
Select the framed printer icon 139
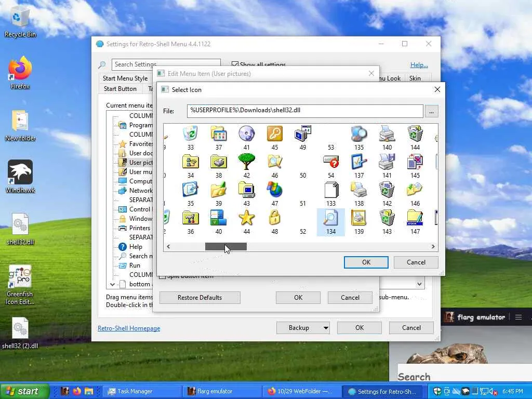pos(359,218)
